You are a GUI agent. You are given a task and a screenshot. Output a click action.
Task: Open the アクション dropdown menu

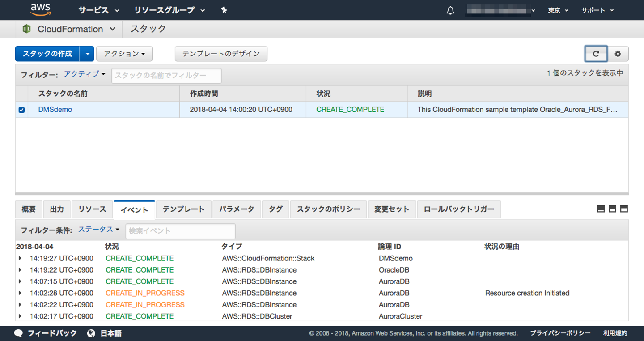click(x=124, y=54)
